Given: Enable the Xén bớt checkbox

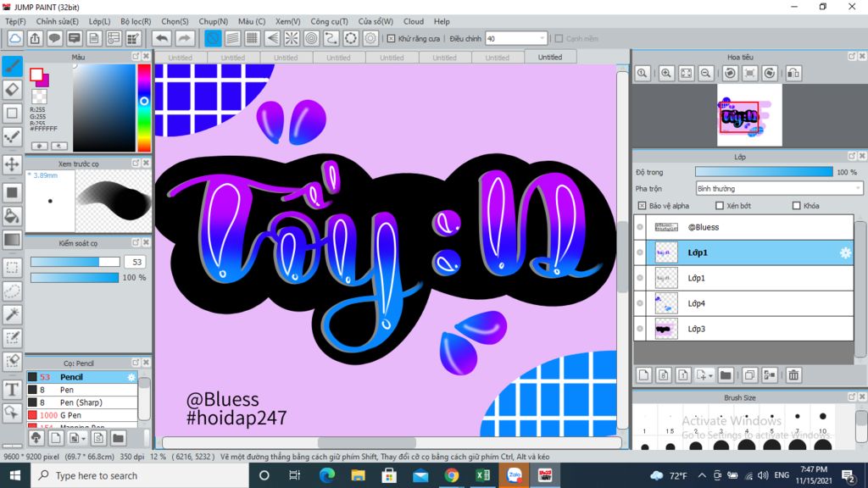Looking at the screenshot, I should [719, 206].
